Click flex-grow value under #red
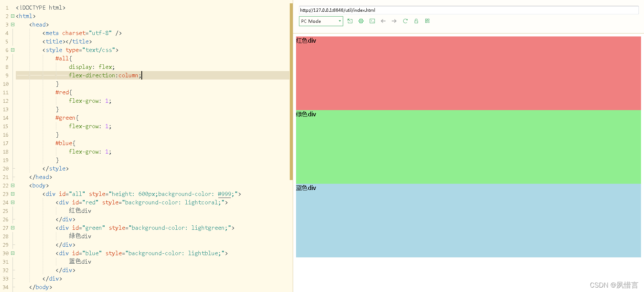Viewport: 644px width, 292px height. pos(107,101)
